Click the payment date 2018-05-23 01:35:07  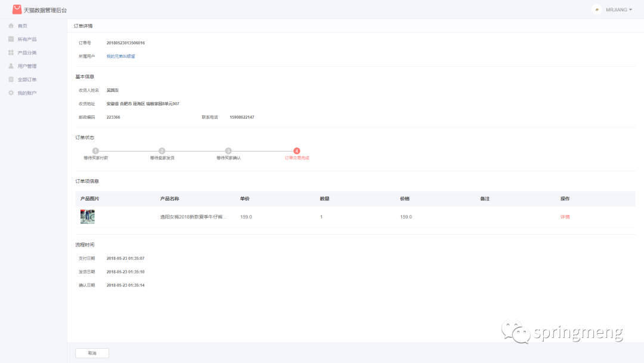(x=126, y=258)
